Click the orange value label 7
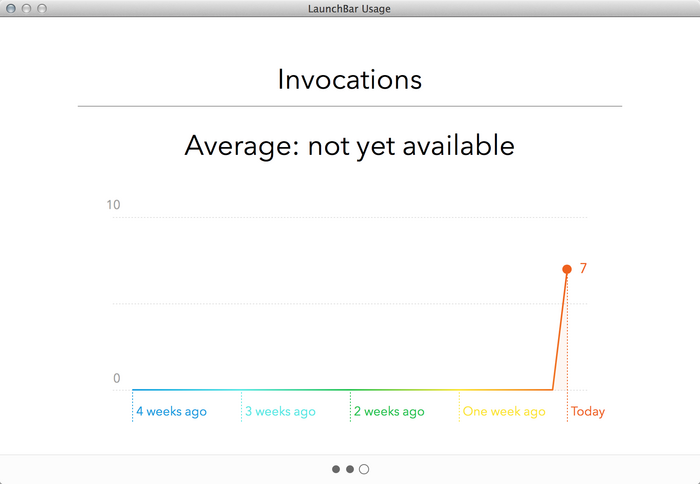The width and height of the screenshot is (700, 484). point(583,268)
